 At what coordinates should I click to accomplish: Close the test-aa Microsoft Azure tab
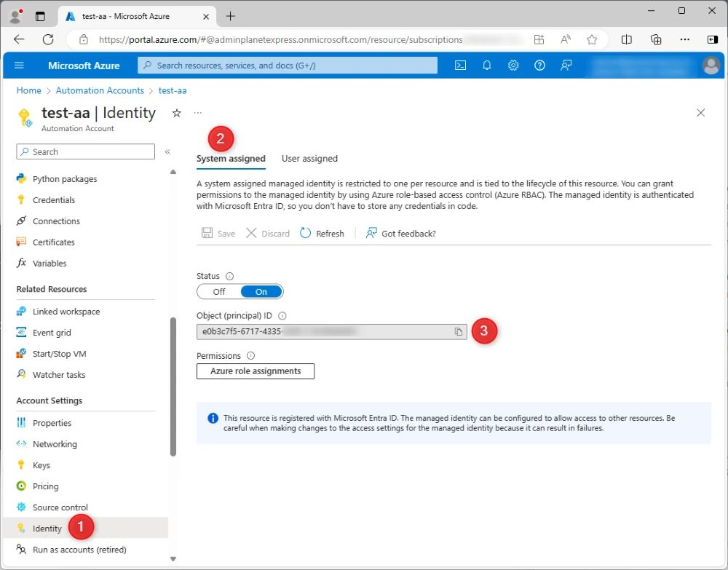click(x=206, y=16)
